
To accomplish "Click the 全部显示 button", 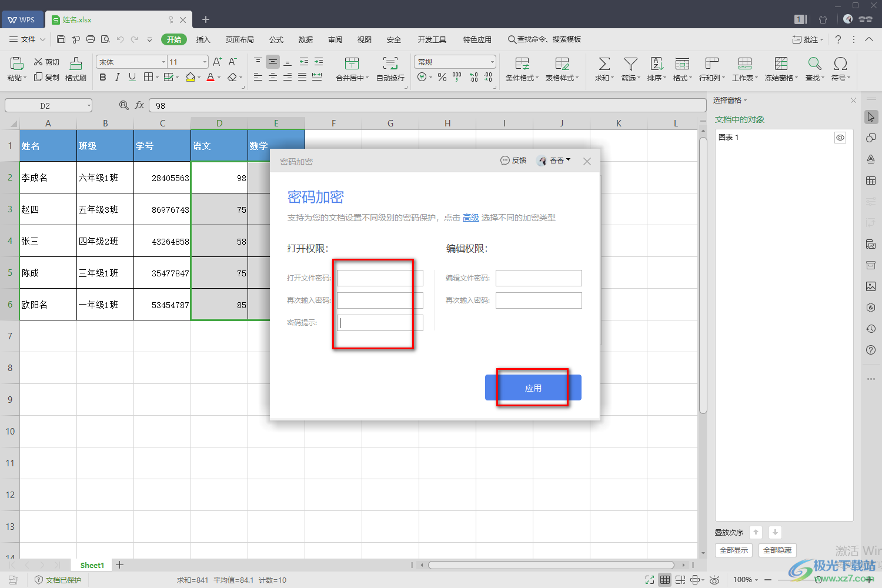I will 734,550.
